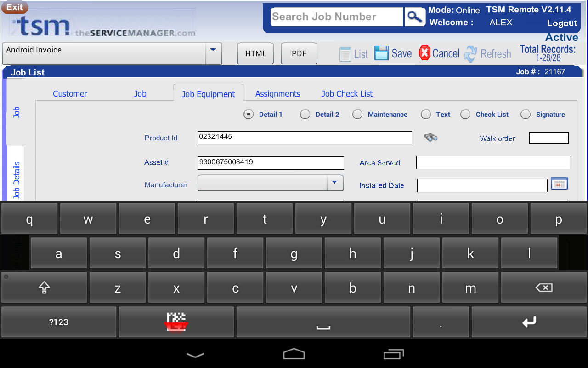588x368 pixels.
Task: Click the Save disk icon
Action: tap(381, 53)
